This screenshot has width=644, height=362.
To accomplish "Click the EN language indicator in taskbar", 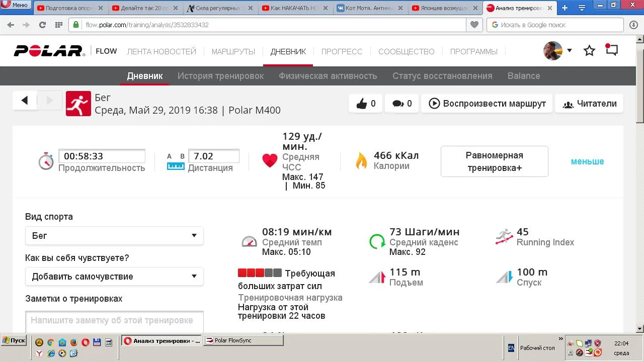I will (x=511, y=347).
